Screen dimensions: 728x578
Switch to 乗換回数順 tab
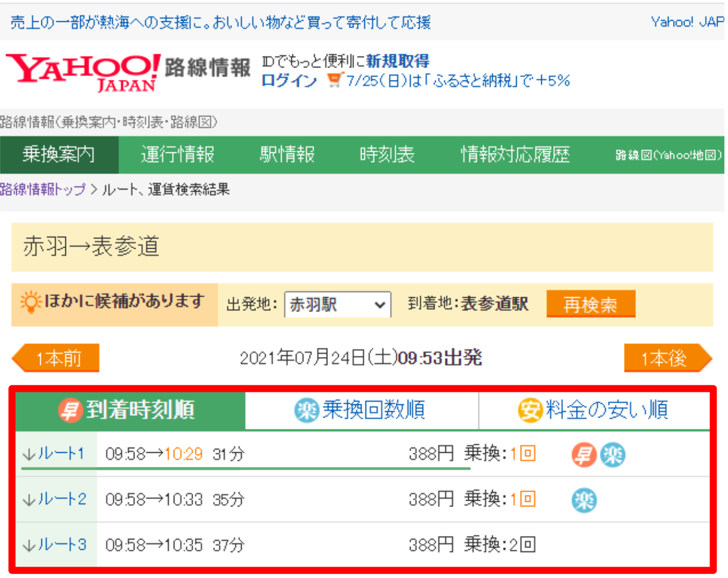[x=362, y=410]
